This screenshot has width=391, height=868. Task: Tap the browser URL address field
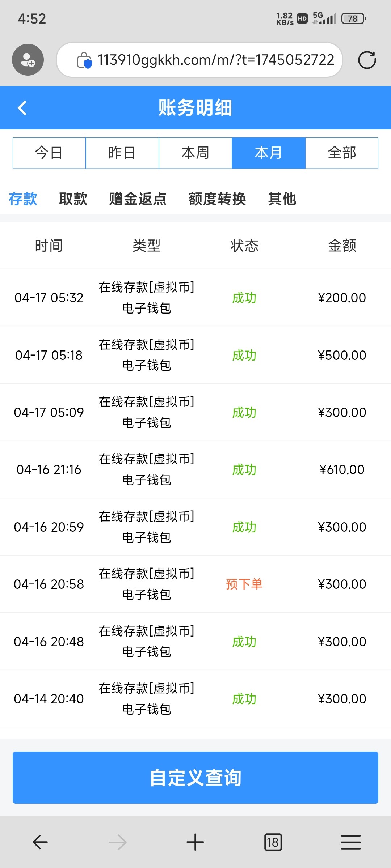216,60
